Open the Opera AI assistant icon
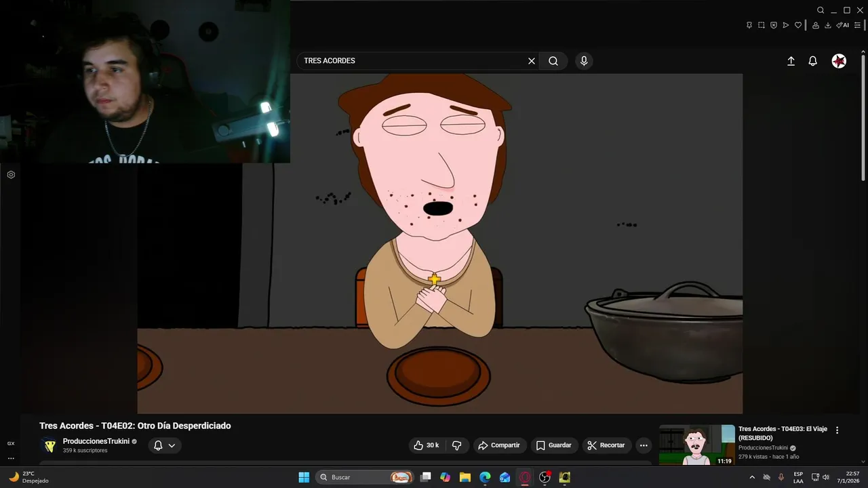 click(x=842, y=25)
